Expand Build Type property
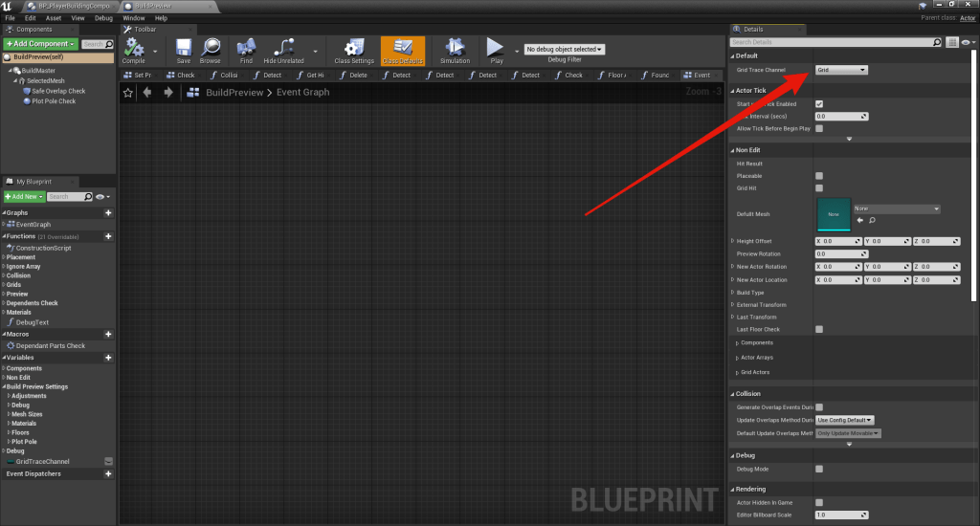980x526 pixels. [732, 293]
